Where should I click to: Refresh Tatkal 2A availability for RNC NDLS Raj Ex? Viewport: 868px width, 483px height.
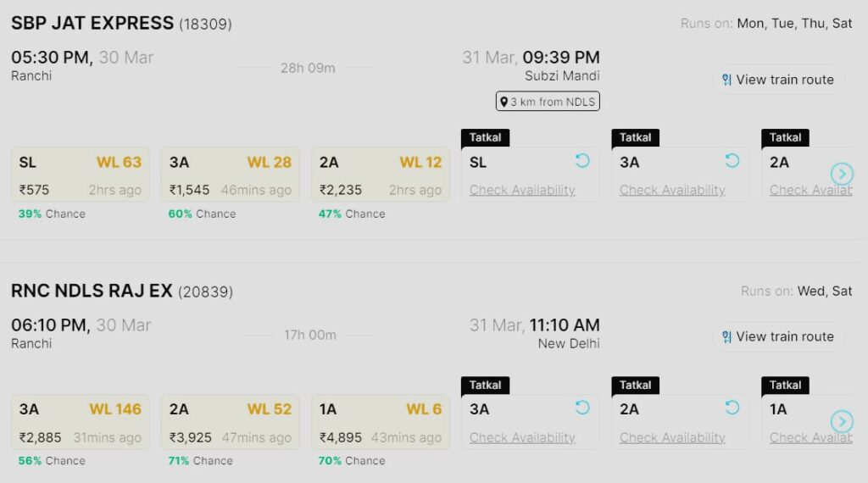click(x=732, y=408)
